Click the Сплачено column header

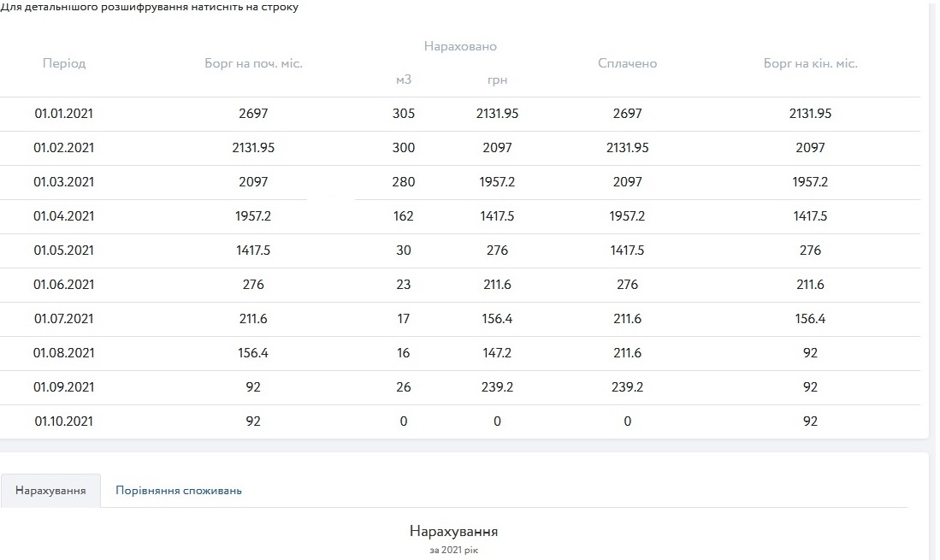(x=627, y=63)
